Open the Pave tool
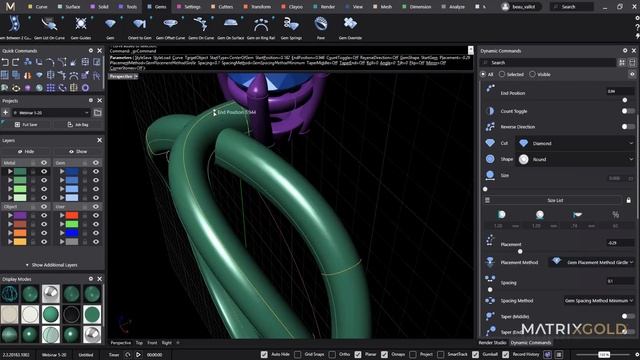This screenshot has height=360, width=640. pyautogui.click(x=321, y=28)
